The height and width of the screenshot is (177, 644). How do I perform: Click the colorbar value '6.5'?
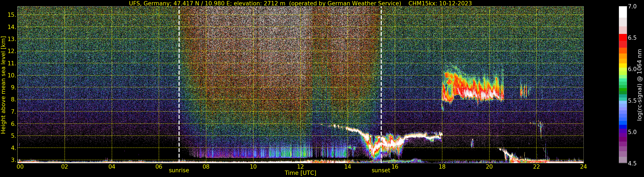[x=632, y=38]
